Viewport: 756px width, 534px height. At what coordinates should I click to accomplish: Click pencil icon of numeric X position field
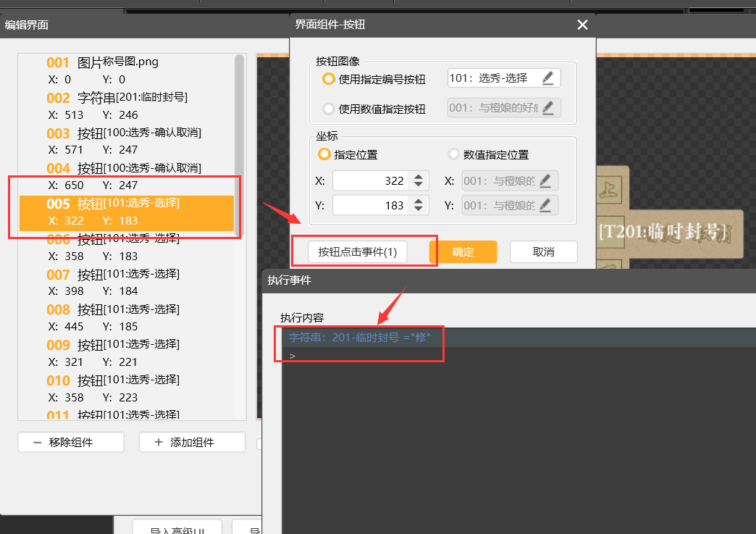click(x=547, y=181)
